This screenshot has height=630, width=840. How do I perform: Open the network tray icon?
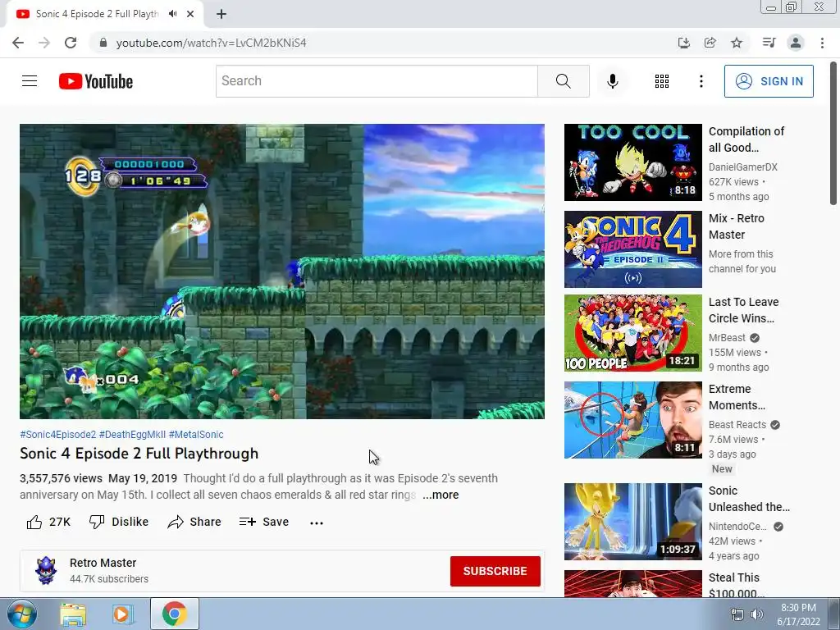click(x=737, y=614)
